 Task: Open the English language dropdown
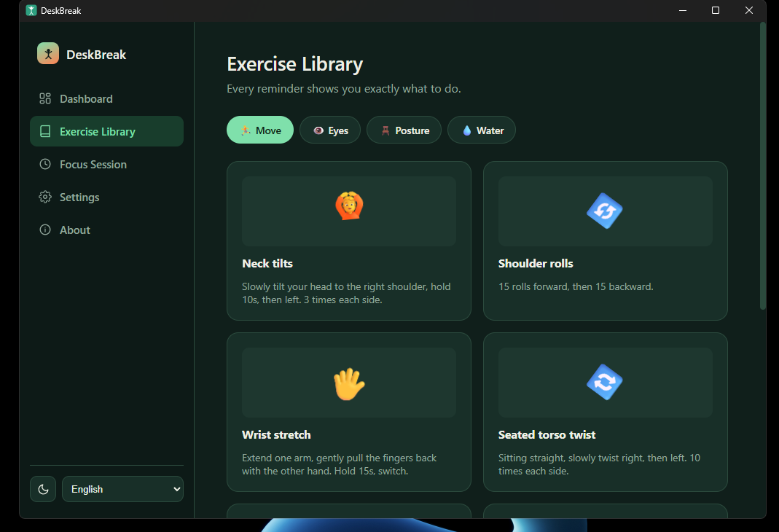[122, 489]
